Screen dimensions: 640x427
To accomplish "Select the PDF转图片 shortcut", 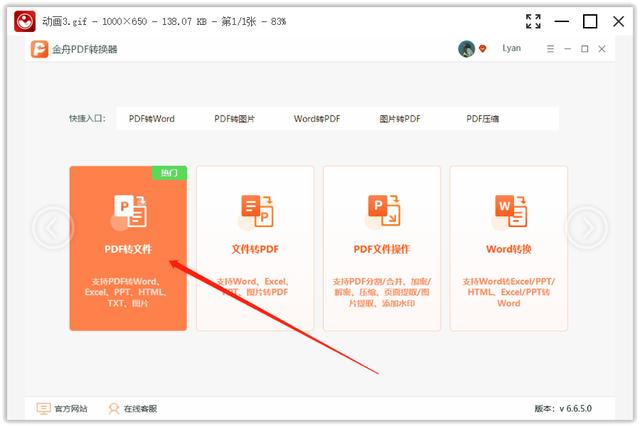I will 234,119.
